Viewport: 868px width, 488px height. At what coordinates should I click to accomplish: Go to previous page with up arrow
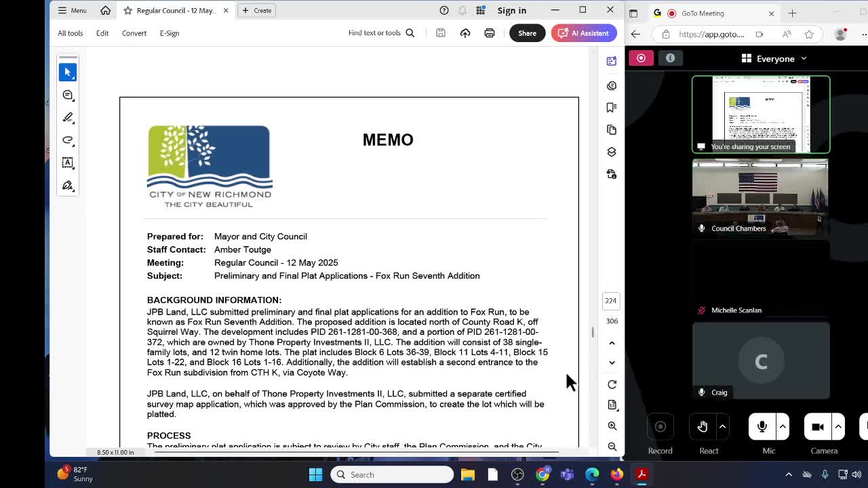click(x=612, y=343)
